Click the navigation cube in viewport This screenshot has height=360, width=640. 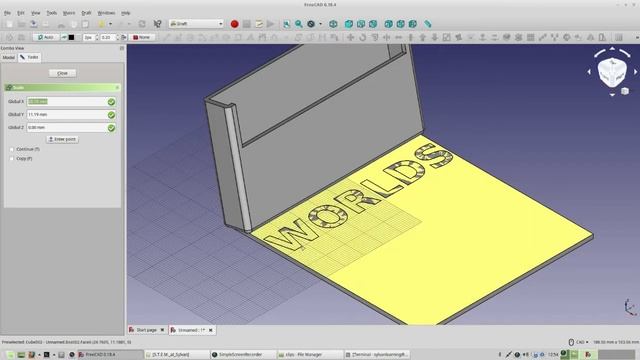pos(612,72)
